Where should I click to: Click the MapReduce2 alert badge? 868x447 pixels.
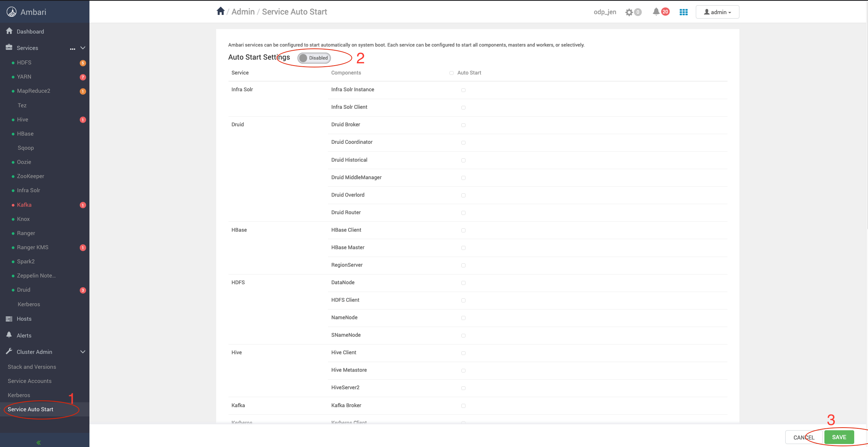pyautogui.click(x=83, y=91)
